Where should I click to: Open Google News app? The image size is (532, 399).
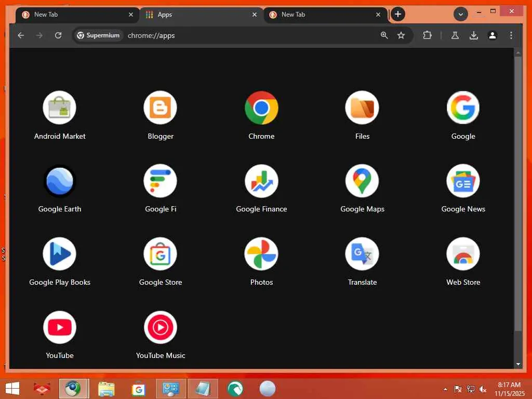coord(463,181)
